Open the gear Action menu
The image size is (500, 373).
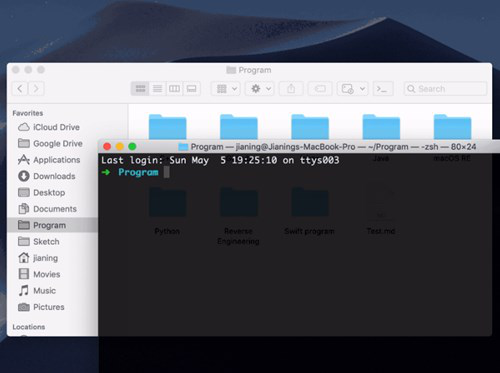pos(260,89)
